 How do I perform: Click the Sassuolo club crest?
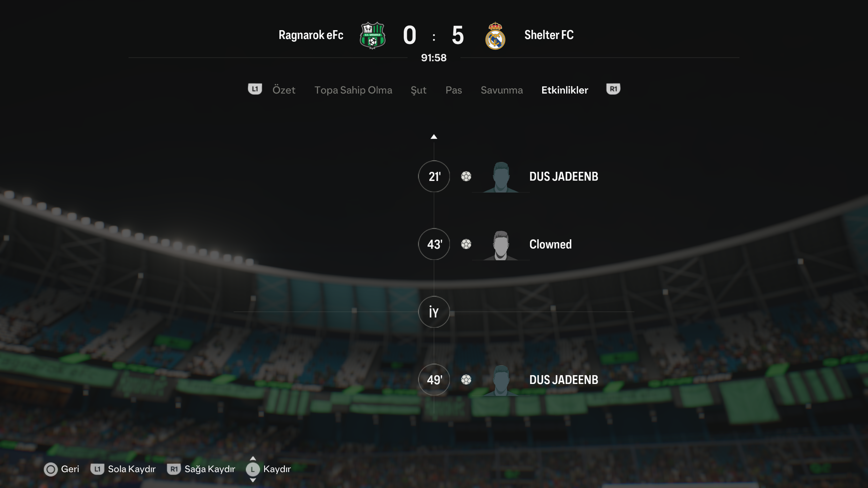(372, 36)
